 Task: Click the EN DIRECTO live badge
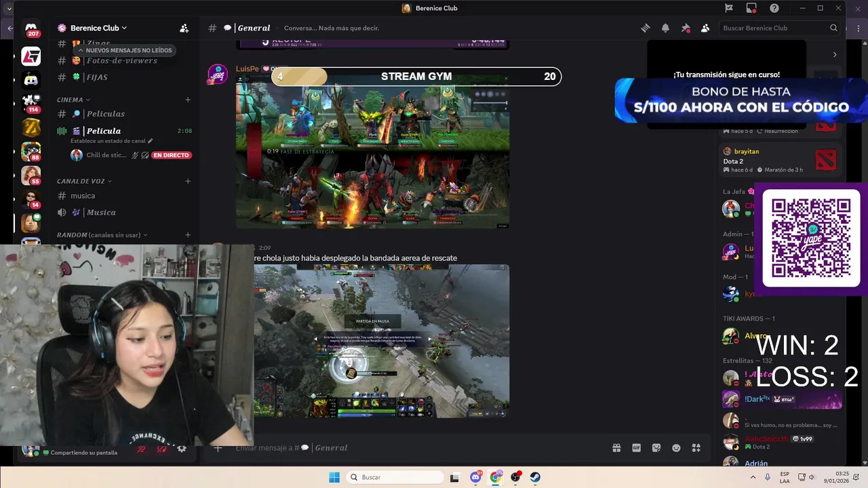click(172, 155)
